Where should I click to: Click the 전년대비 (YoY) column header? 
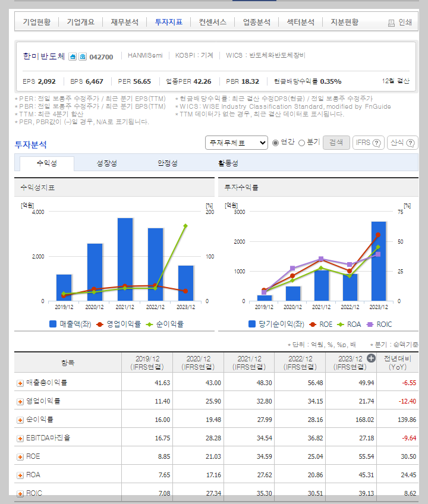(398, 363)
